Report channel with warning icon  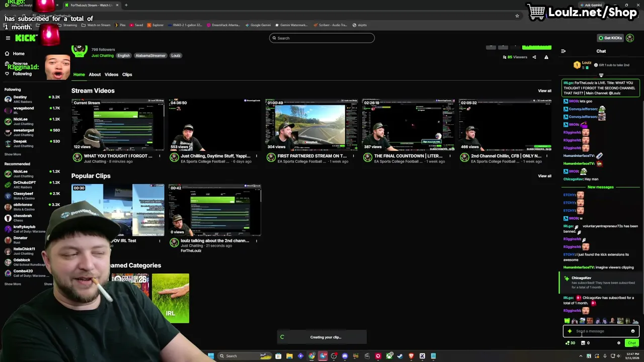pos(546,57)
